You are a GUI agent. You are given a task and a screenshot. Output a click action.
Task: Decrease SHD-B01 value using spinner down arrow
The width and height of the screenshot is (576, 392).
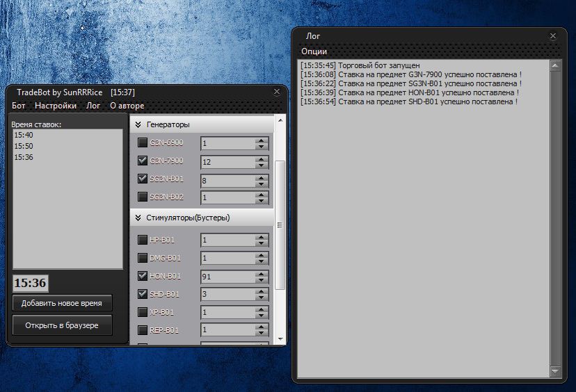[x=262, y=297]
